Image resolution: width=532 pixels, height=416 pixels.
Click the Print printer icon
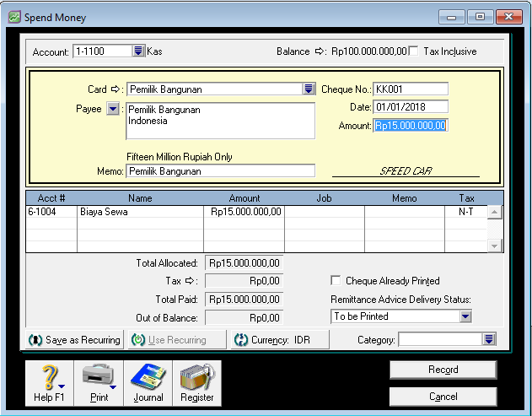point(99,383)
